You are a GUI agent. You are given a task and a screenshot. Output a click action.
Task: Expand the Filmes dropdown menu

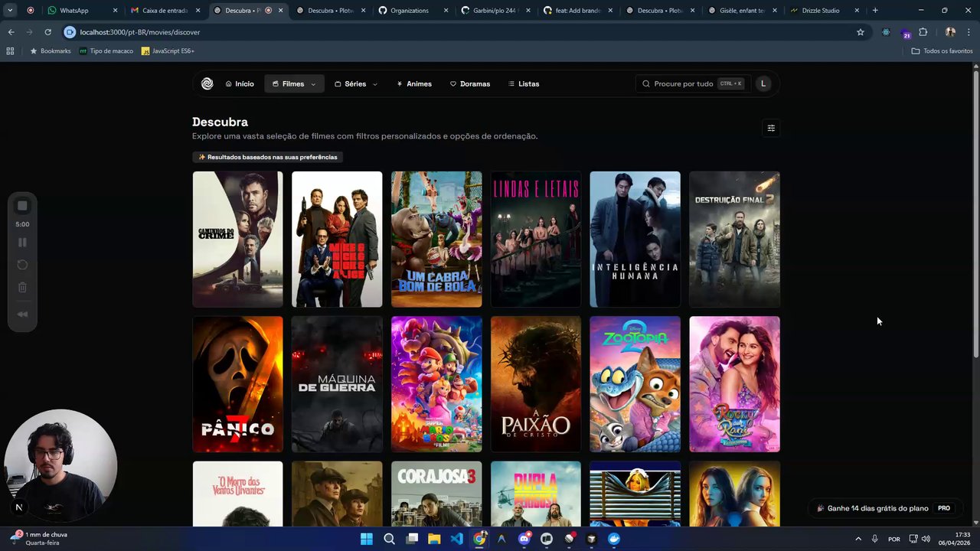[294, 84]
